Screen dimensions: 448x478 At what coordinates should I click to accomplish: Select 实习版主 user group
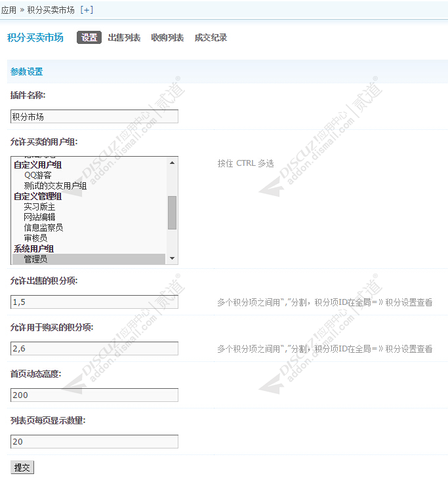click(39, 207)
